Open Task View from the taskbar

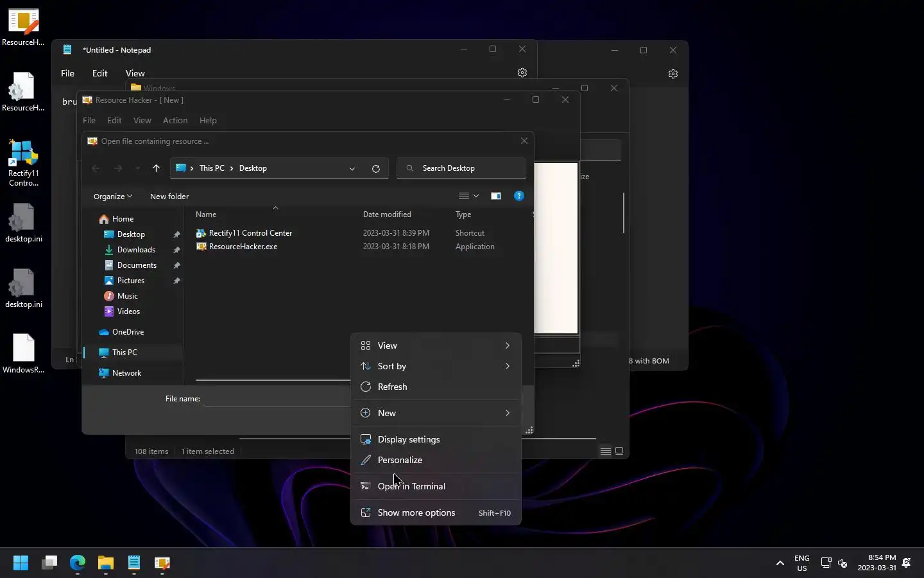49,563
